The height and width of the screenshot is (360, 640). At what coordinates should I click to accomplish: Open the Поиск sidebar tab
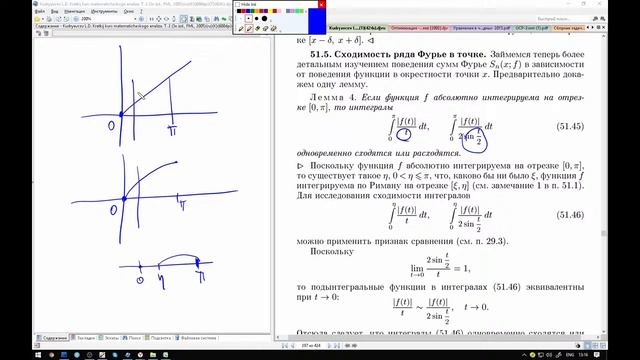pos(132,338)
